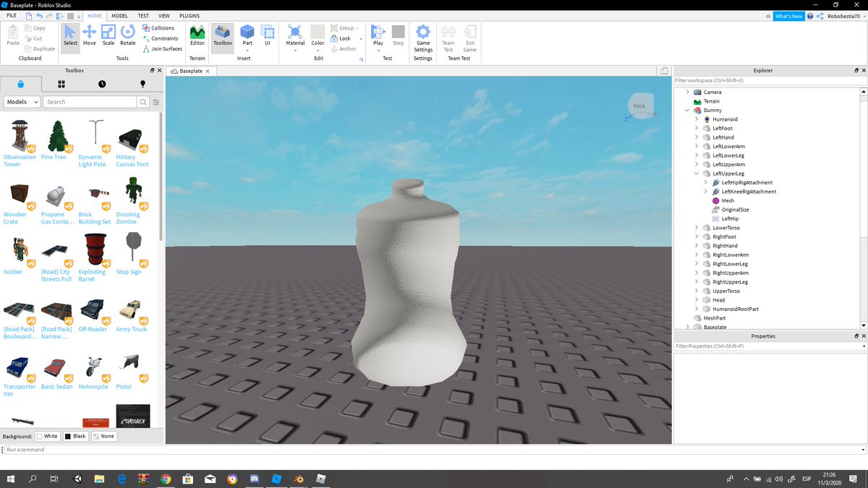
Task: Open the Terrain Editor
Action: click(197, 35)
